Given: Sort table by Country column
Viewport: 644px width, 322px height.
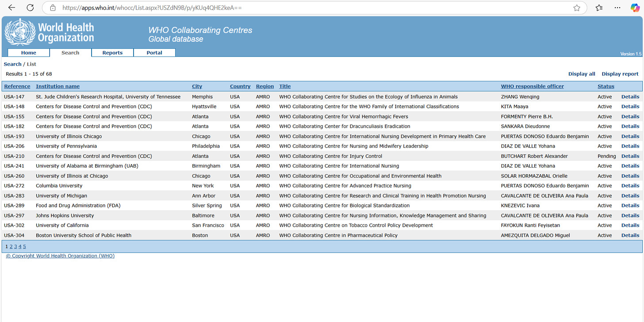Looking at the screenshot, I should coord(240,86).
